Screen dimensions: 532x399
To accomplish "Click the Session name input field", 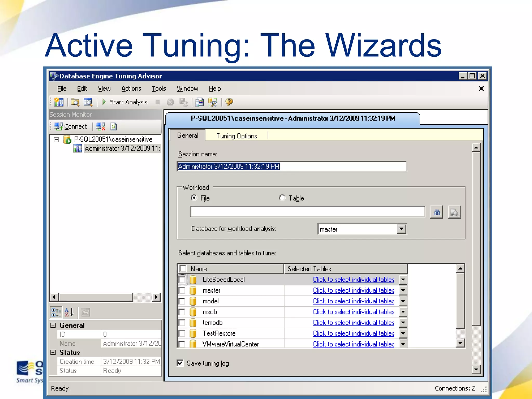I will pos(292,167).
